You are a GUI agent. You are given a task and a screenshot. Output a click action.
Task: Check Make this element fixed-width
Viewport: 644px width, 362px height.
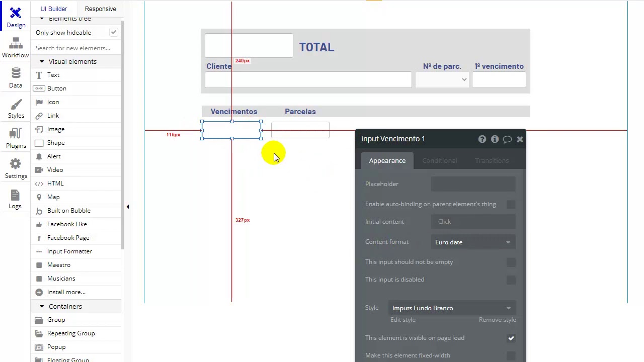click(x=511, y=356)
